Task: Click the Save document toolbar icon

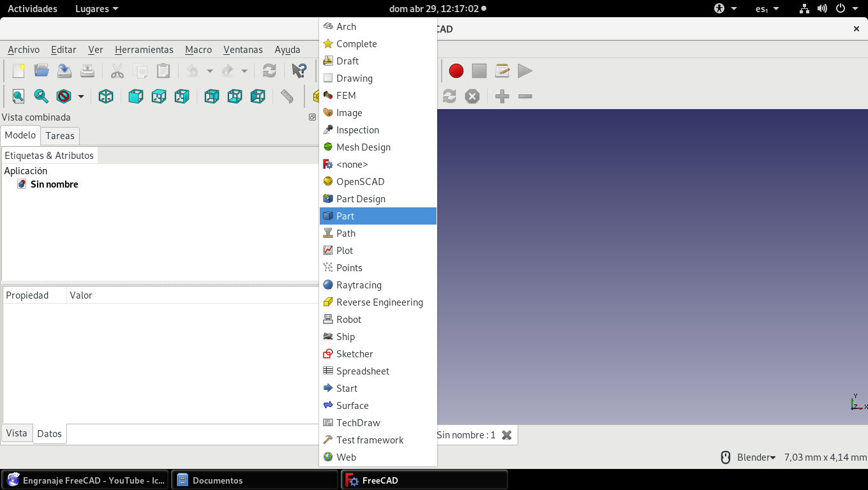Action: 64,71
